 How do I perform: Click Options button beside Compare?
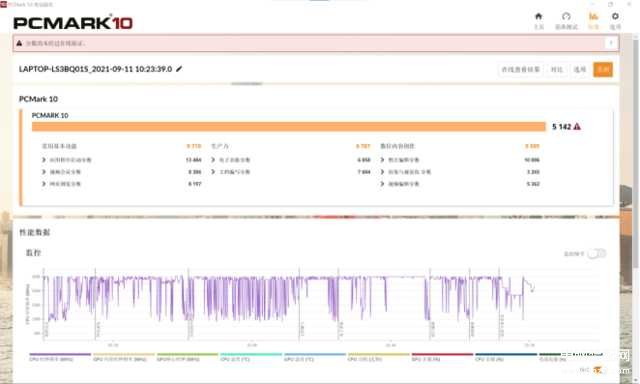coord(580,70)
